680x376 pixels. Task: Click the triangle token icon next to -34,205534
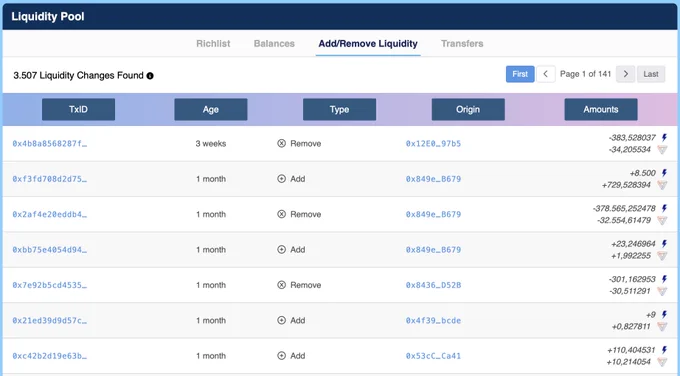(662, 150)
